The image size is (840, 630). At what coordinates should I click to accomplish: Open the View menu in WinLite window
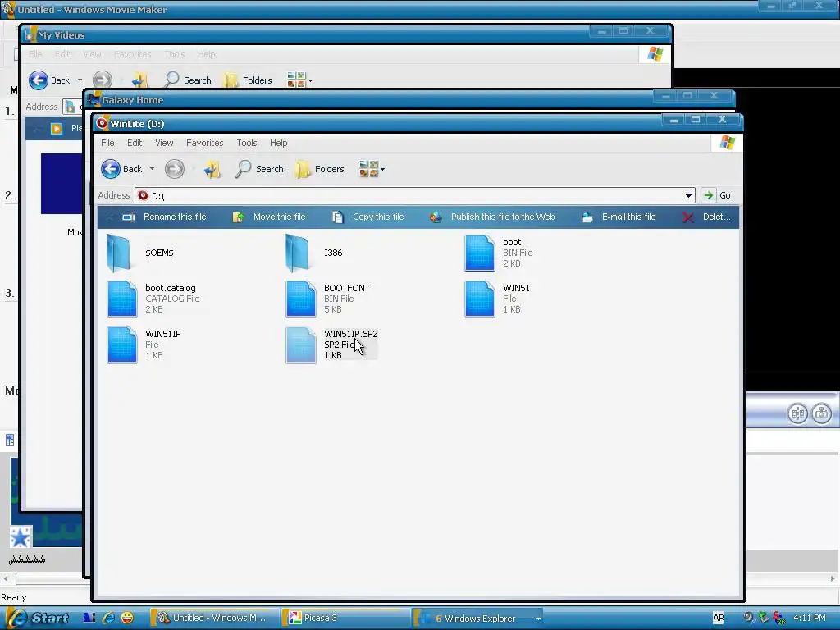click(x=164, y=143)
